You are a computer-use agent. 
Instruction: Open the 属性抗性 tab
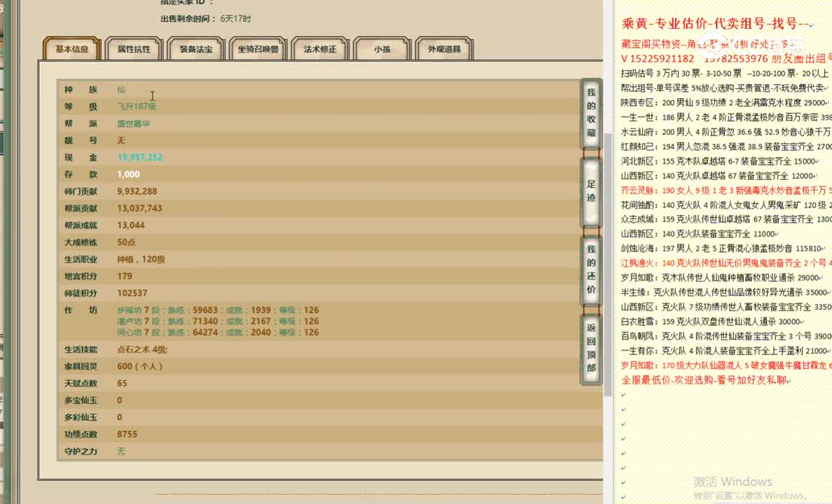coord(134,49)
